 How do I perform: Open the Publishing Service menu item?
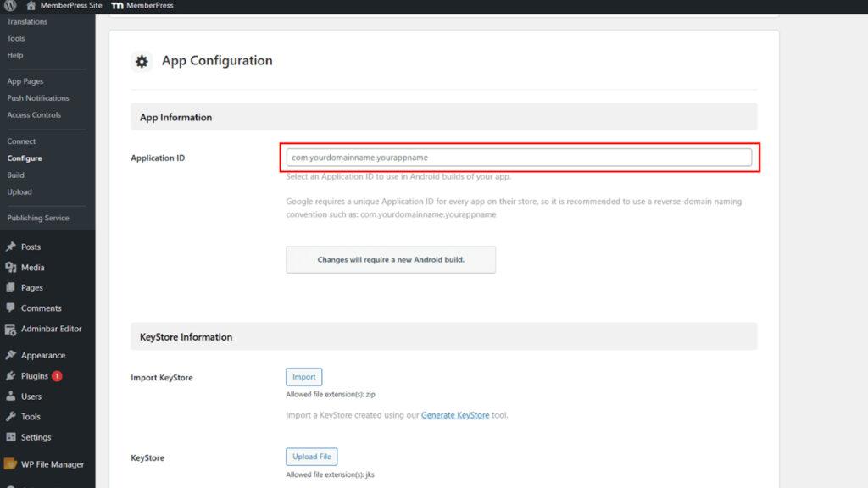(x=38, y=218)
